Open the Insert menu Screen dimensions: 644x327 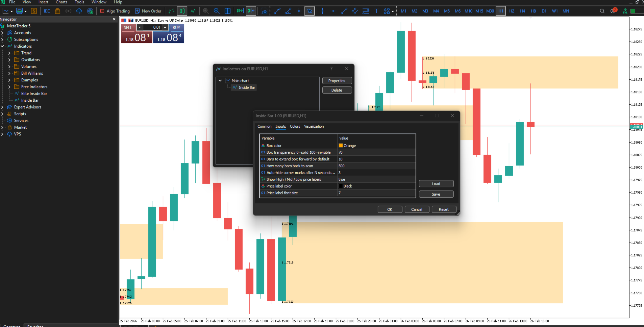coord(43,2)
